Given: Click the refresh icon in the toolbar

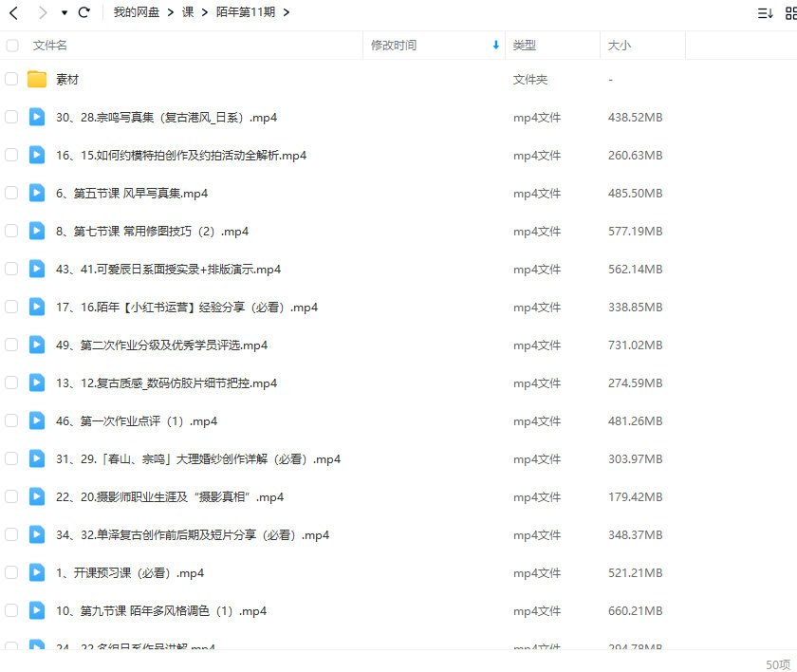Looking at the screenshot, I should (83, 13).
